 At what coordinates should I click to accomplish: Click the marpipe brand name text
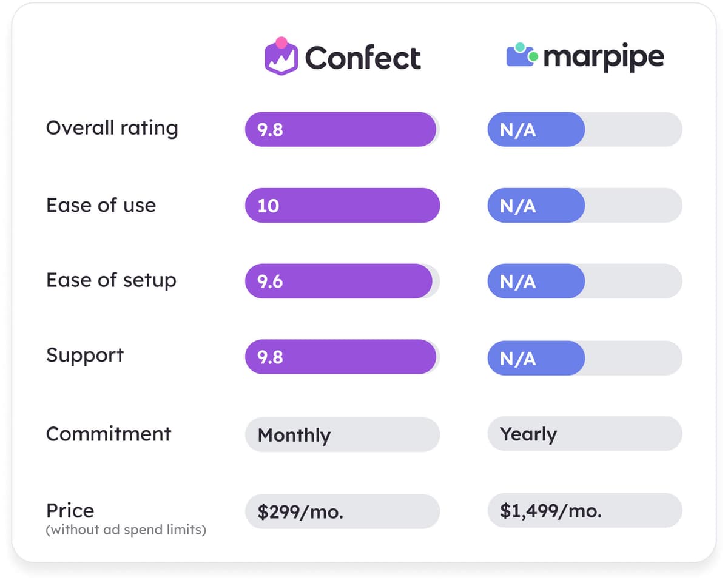tap(604, 58)
